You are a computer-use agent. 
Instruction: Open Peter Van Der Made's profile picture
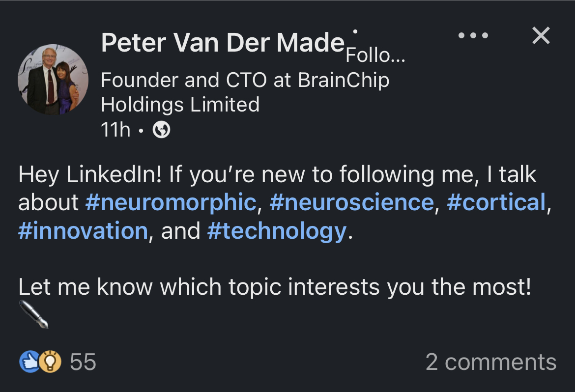[53, 80]
